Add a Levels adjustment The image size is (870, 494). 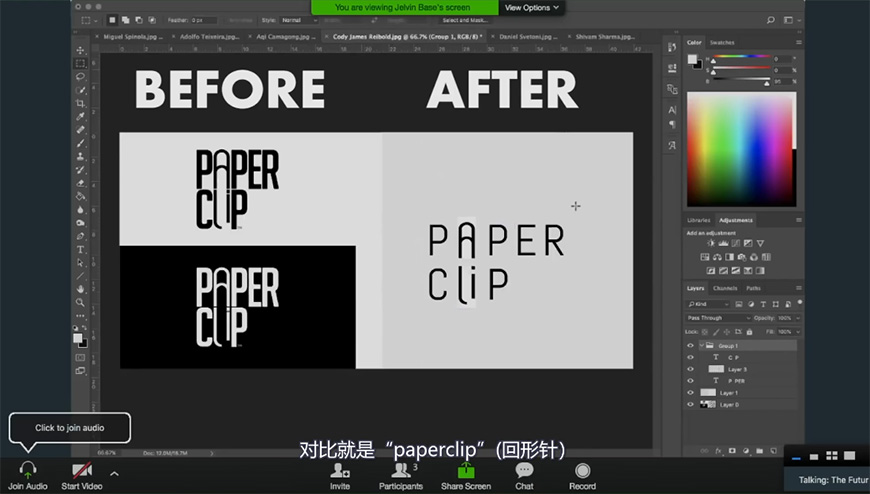[x=723, y=243]
